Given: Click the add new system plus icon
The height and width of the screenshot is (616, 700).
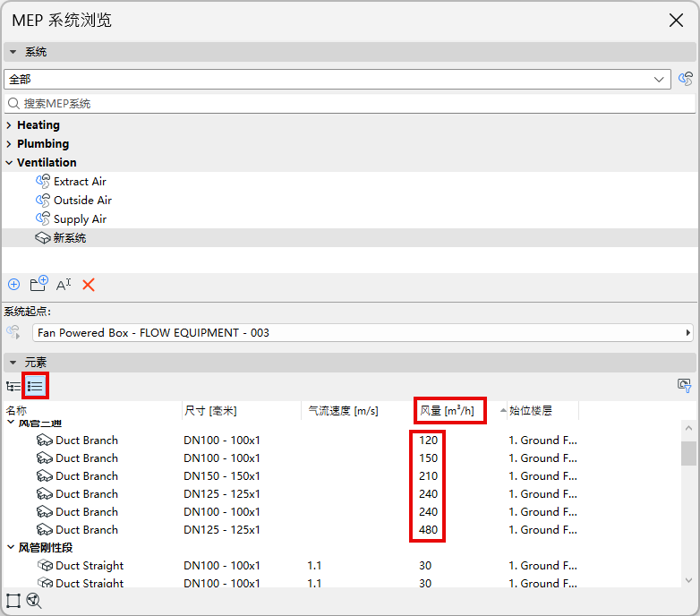Looking at the screenshot, I should click(x=13, y=285).
